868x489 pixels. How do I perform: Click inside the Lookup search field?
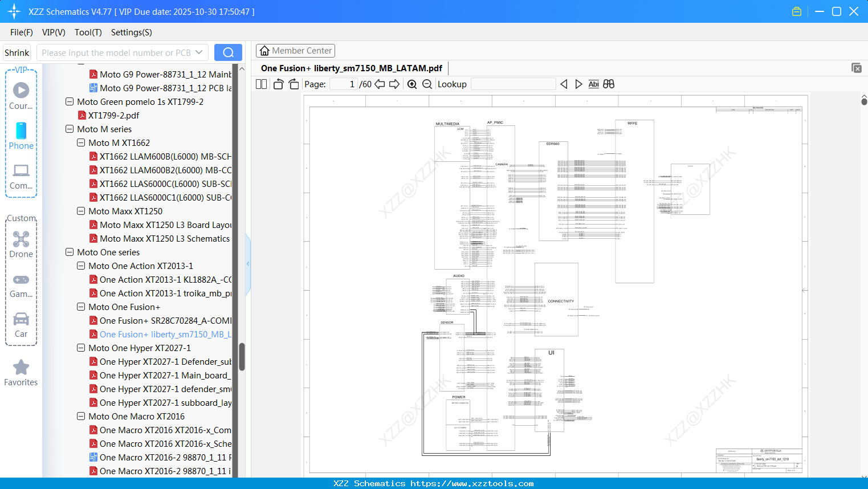(513, 84)
